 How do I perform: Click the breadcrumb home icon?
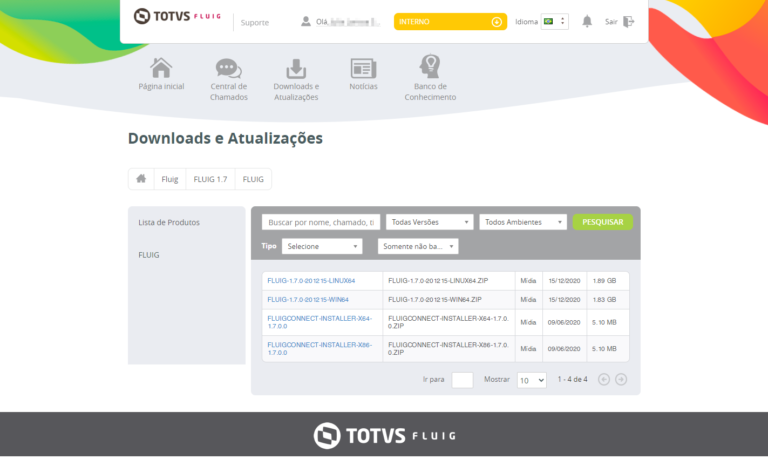pos(141,179)
